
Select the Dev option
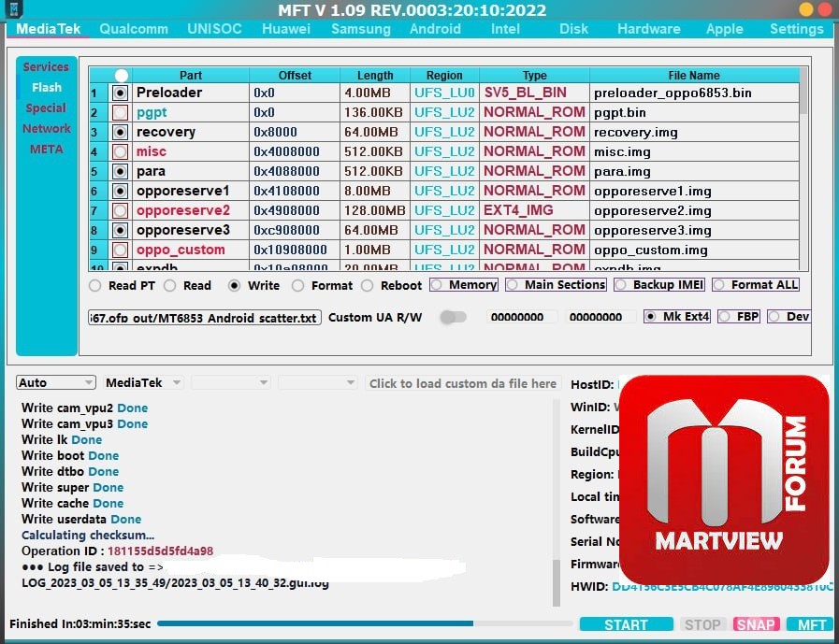[788, 317]
